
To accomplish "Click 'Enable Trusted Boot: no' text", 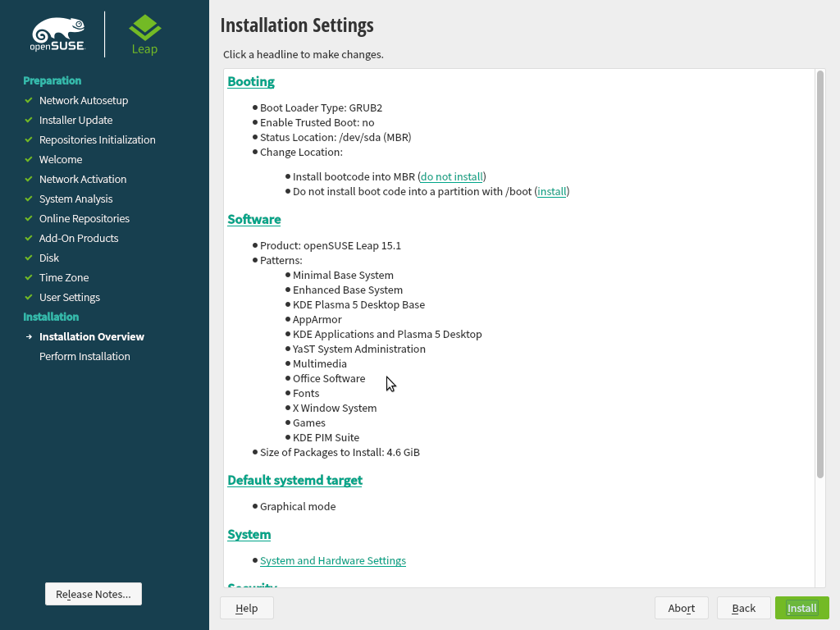I will point(317,123).
